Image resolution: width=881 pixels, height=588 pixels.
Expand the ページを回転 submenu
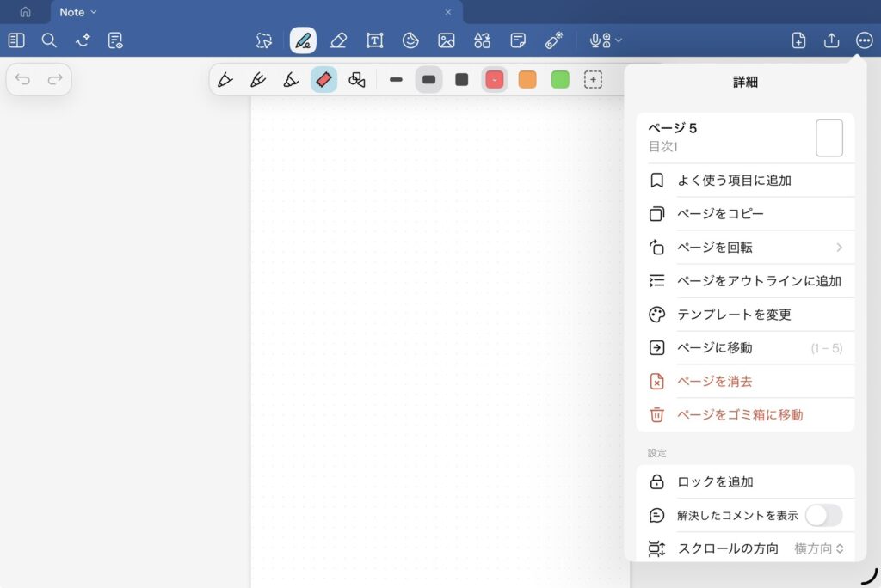click(x=745, y=248)
